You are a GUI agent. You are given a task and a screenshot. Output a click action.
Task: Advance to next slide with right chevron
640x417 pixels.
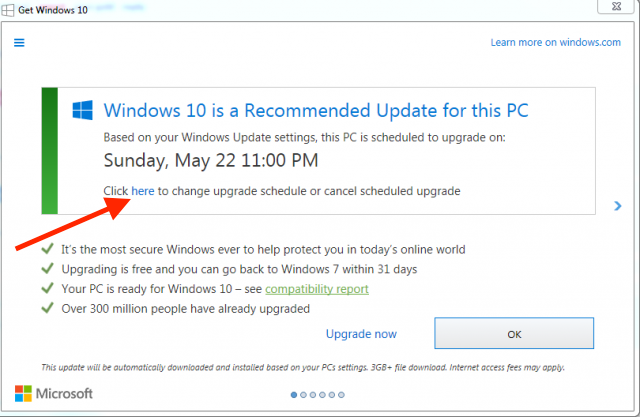tap(618, 205)
